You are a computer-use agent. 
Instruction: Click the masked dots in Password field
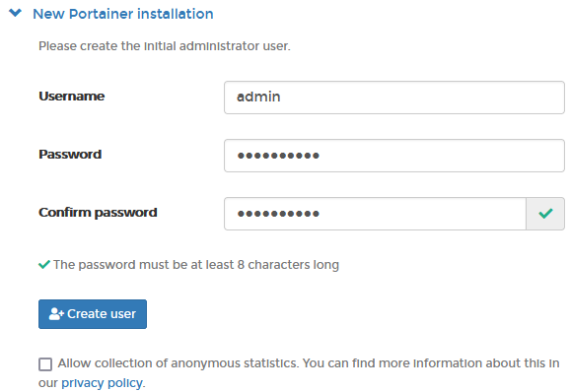point(278,156)
